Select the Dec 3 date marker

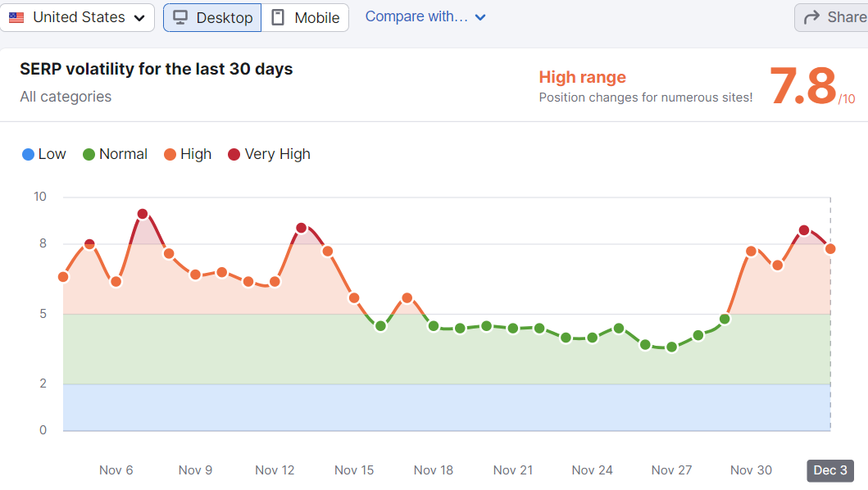(830, 470)
